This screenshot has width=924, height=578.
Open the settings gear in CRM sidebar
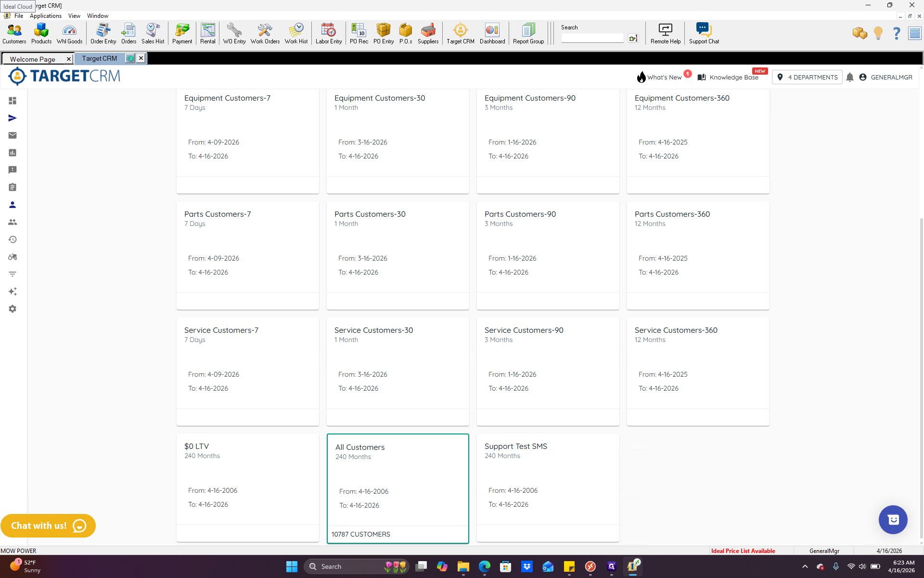coord(13,309)
